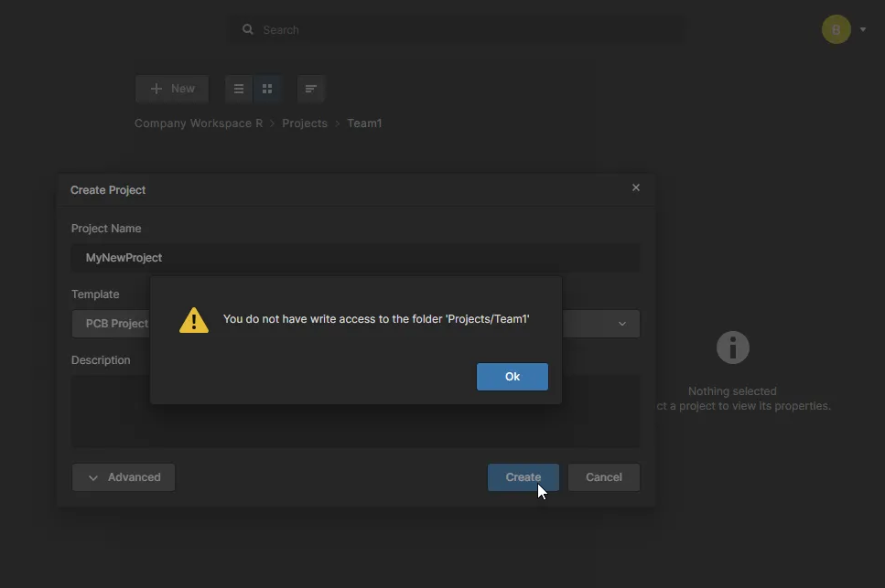The image size is (885, 588).
Task: Switch to grid view icon
Action: (267, 89)
